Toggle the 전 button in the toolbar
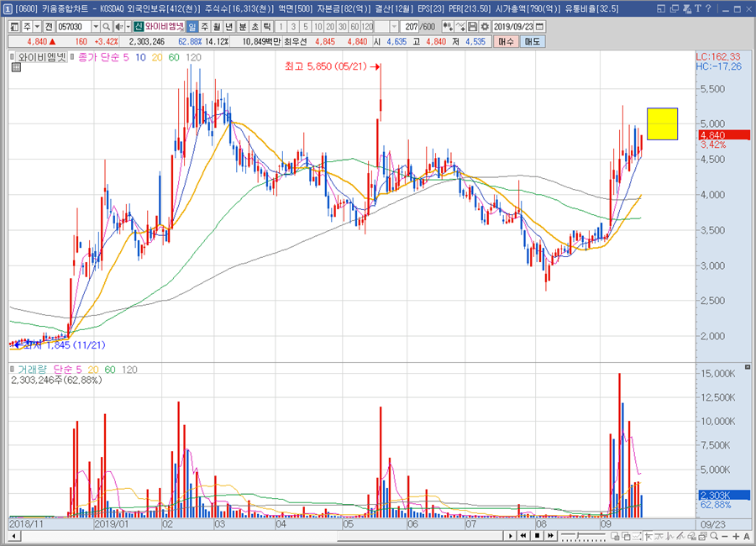Image resolution: width=756 pixels, height=546 pixels. (x=49, y=27)
